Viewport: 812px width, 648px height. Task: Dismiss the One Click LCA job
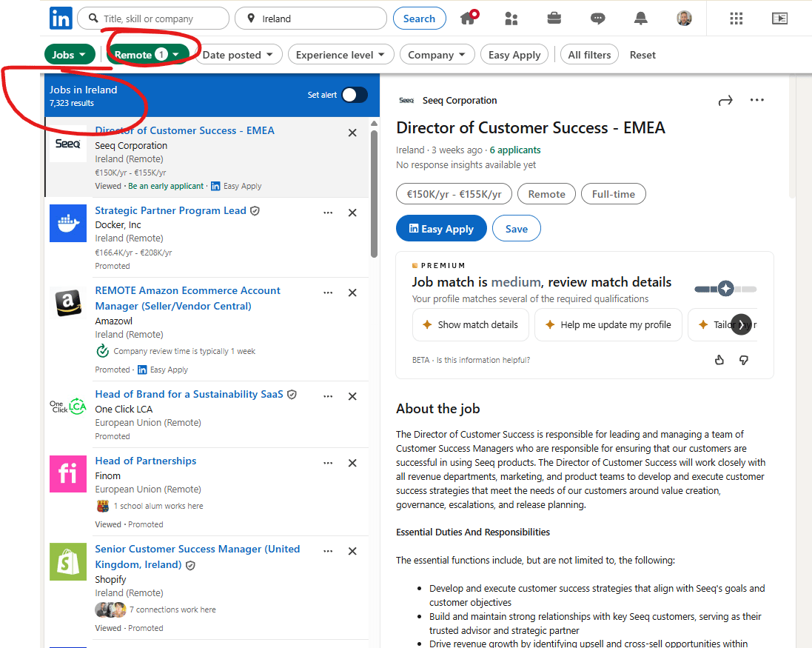pyautogui.click(x=352, y=396)
